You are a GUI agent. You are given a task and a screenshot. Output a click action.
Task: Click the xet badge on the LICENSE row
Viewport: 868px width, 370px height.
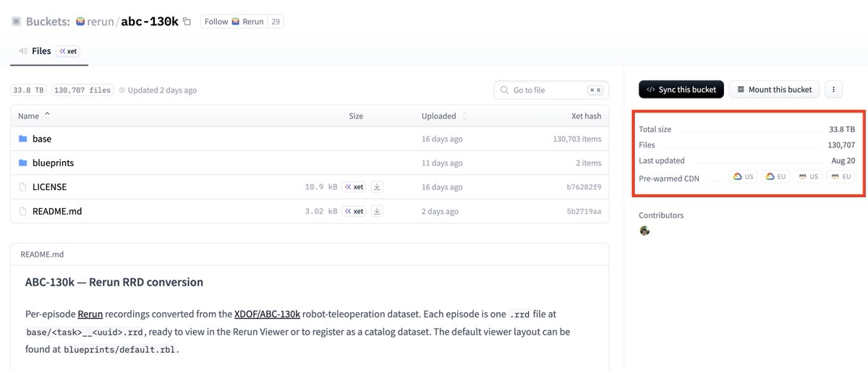pos(354,186)
